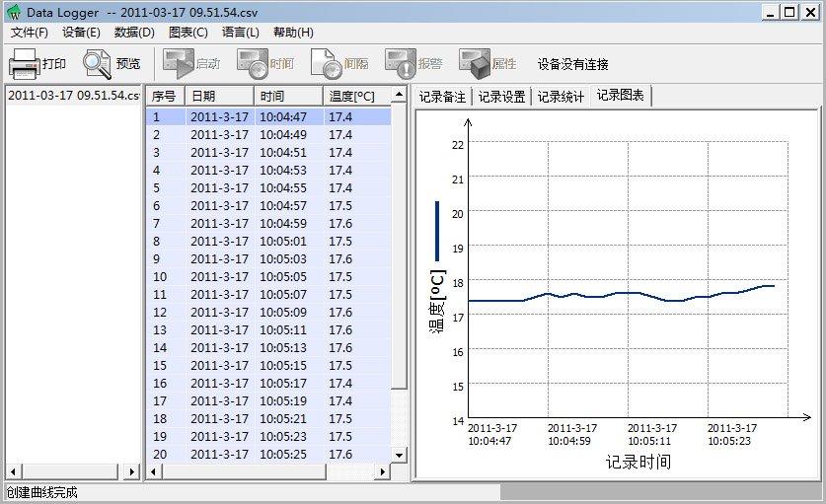Click file list scroll left arrow
826x504 pixels.
pyautogui.click(x=13, y=471)
